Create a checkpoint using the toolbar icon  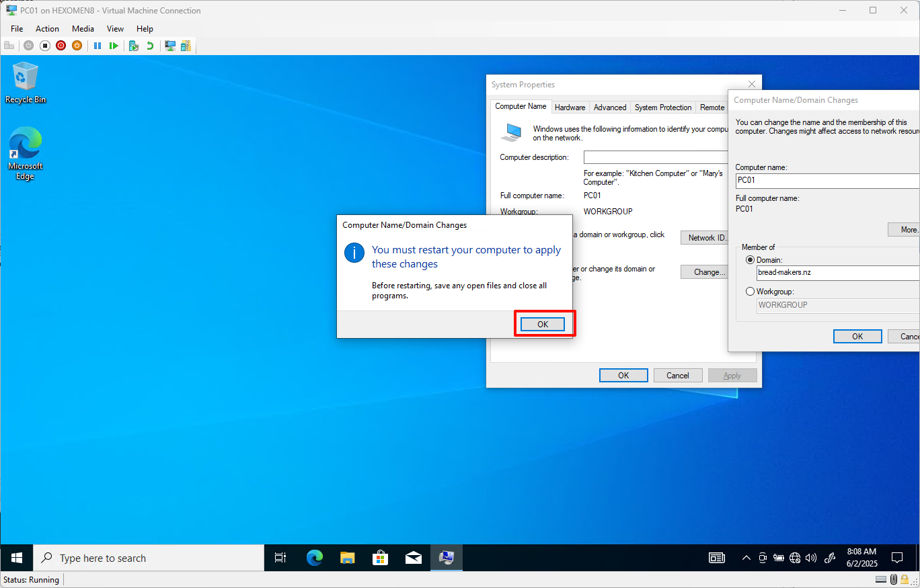pos(134,46)
